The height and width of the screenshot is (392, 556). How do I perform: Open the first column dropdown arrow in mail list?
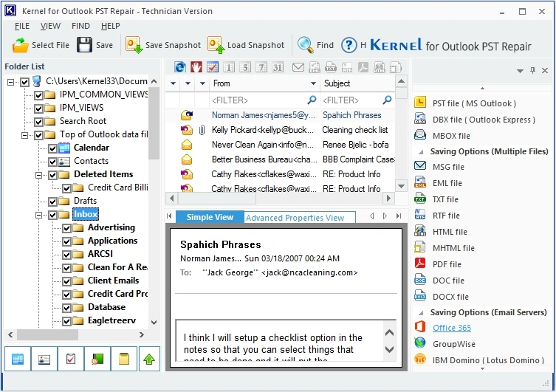click(173, 83)
